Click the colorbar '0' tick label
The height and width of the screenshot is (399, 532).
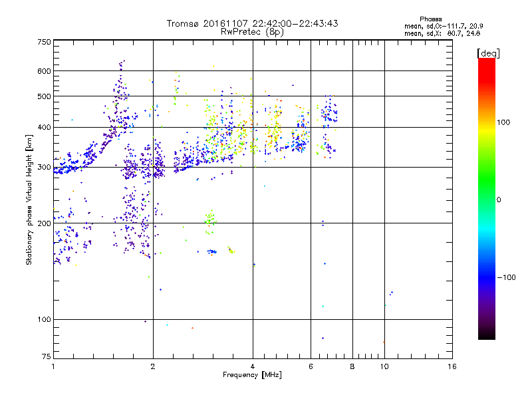499,200
